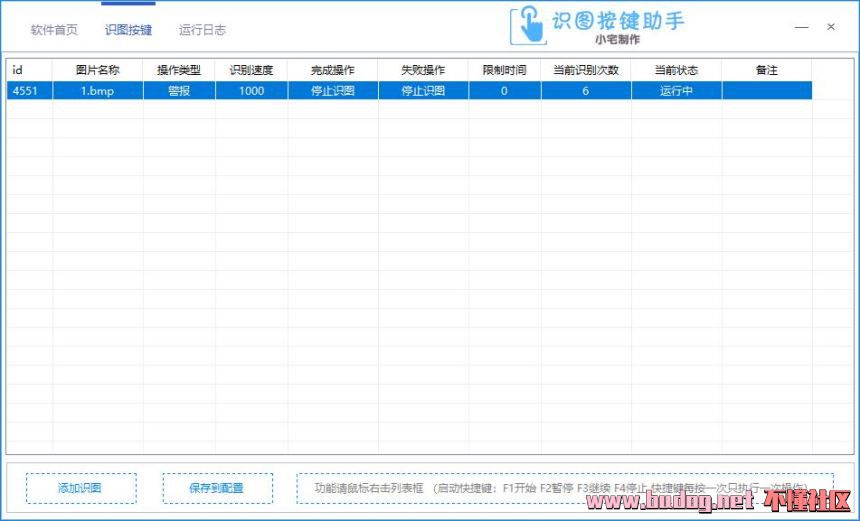The width and height of the screenshot is (860, 521).
Task: Click the hand-pointer app logo icon
Action: [x=527, y=25]
